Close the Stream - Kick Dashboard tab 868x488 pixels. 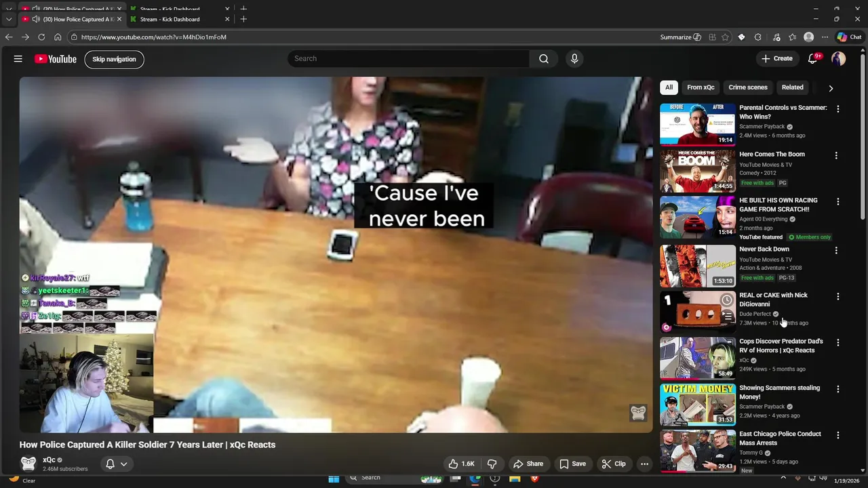(227, 19)
